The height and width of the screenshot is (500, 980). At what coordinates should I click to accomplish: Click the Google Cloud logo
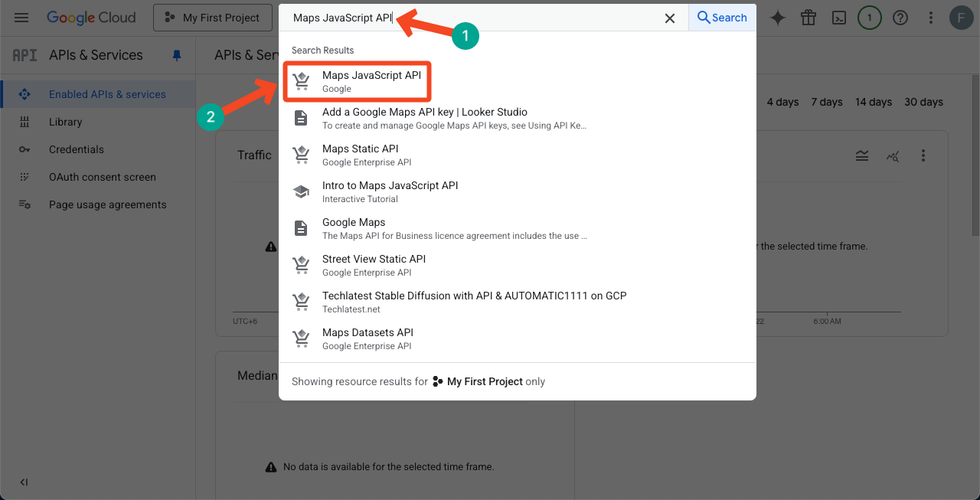(x=91, y=18)
